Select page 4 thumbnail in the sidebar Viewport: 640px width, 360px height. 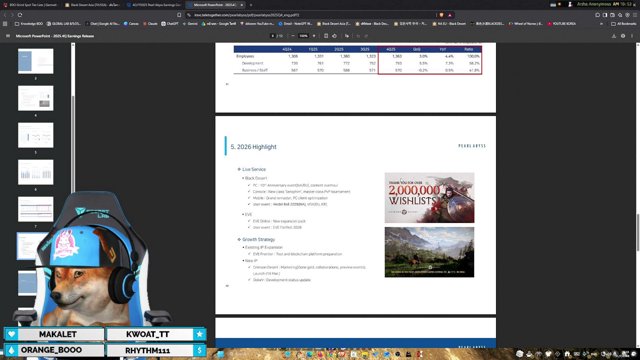(x=36, y=98)
